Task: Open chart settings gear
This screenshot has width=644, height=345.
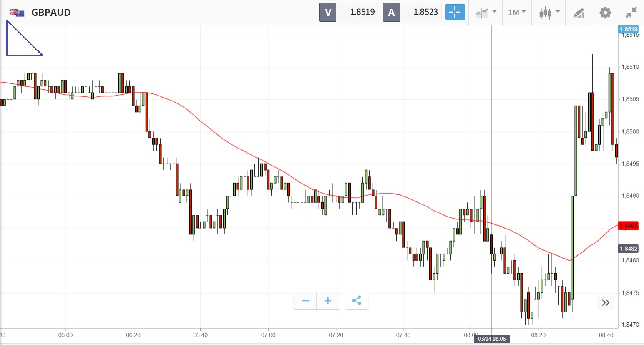Action: 605,13
